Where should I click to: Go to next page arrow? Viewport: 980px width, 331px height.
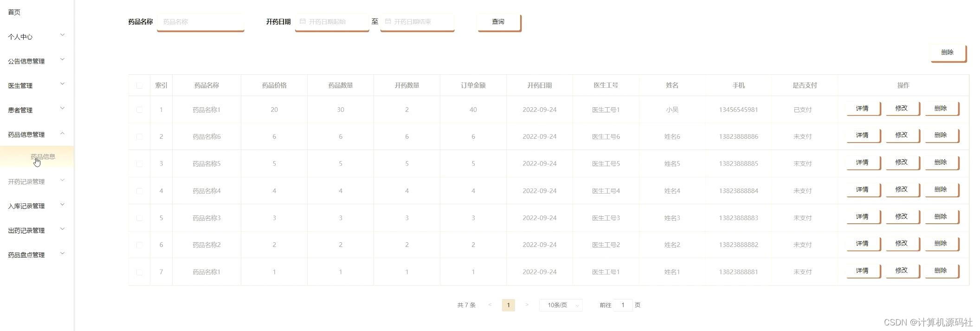[527, 305]
